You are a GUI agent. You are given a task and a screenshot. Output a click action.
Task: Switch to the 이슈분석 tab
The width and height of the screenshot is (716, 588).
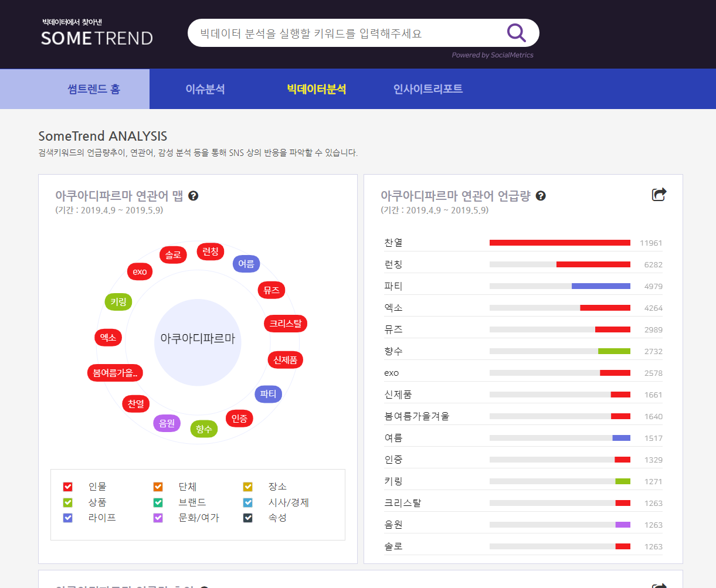205,89
